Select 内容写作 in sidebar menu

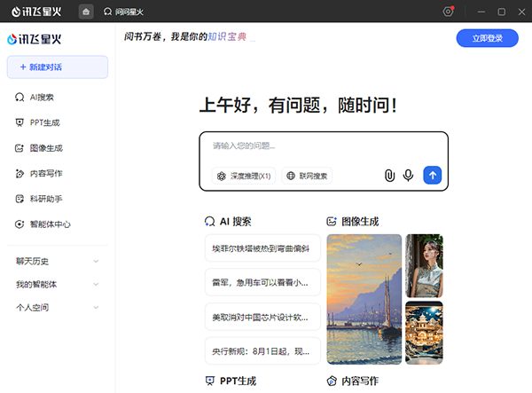pos(45,173)
